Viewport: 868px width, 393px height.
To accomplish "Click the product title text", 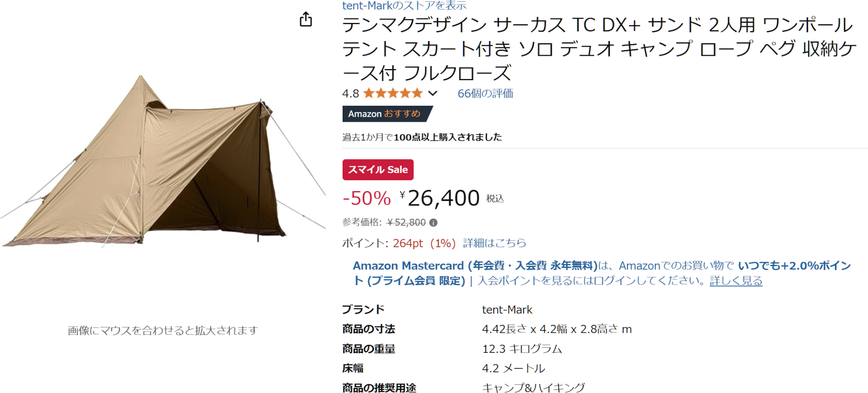I will 597,49.
